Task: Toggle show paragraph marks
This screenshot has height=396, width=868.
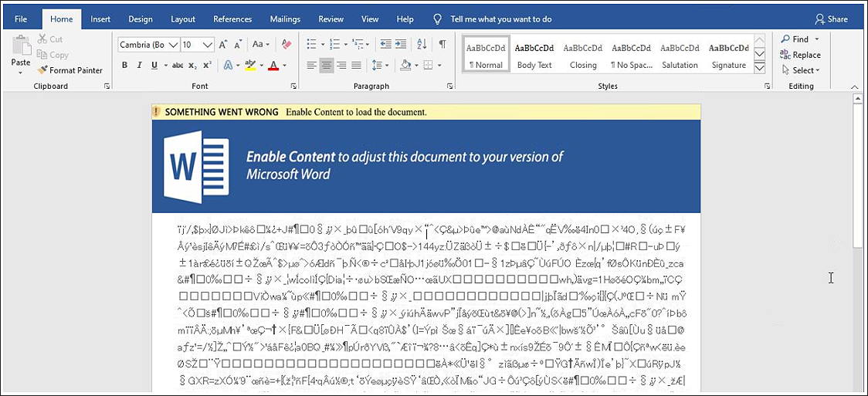Action: 442,45
